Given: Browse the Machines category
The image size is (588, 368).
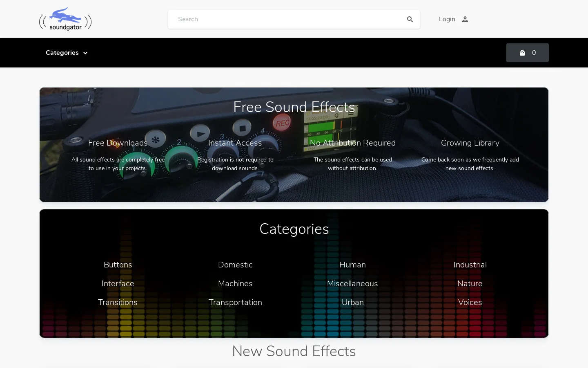Looking at the screenshot, I should pyautogui.click(x=235, y=283).
